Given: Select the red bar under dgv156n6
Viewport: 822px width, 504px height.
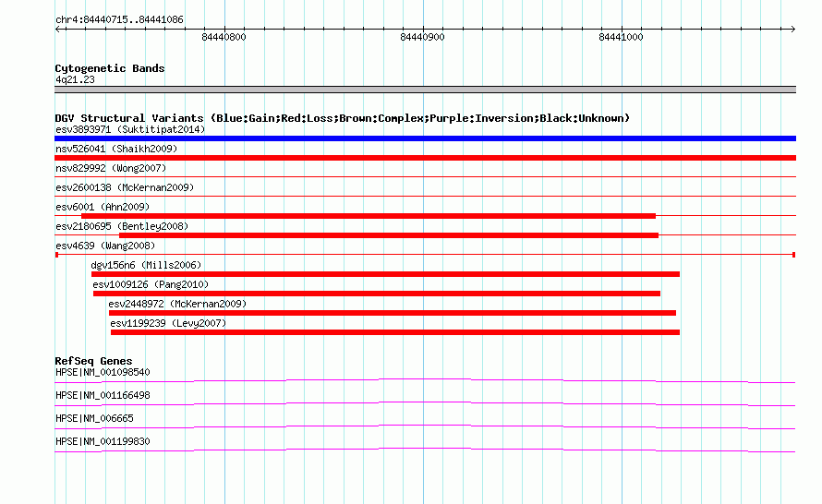Looking at the screenshot, I should pos(385,274).
